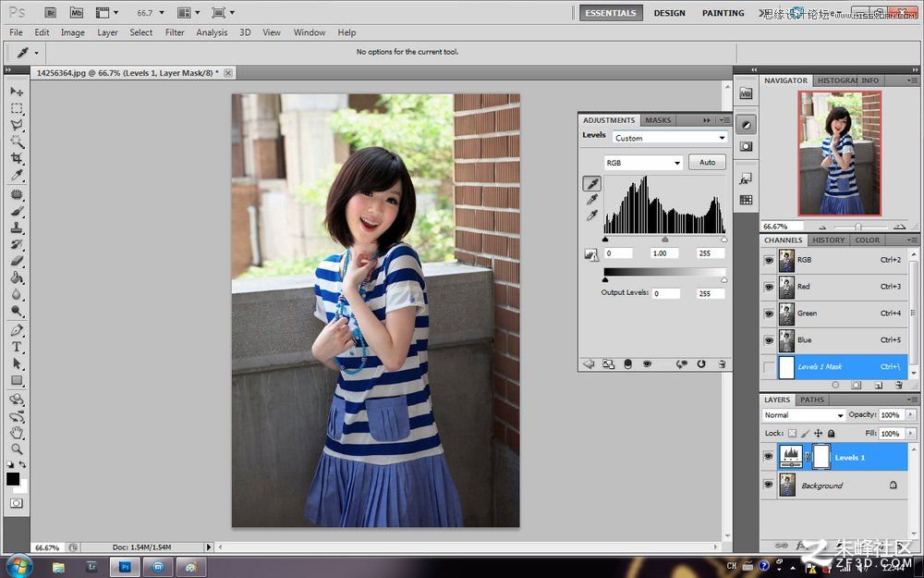The width and height of the screenshot is (924, 578).
Task: Launch Adobe Bridge from the top bar
Action: tap(51, 12)
